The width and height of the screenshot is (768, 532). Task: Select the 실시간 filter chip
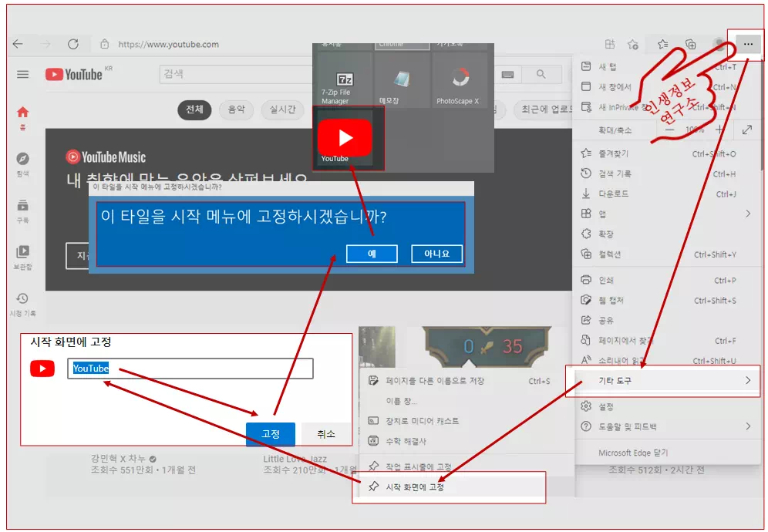pos(283,109)
